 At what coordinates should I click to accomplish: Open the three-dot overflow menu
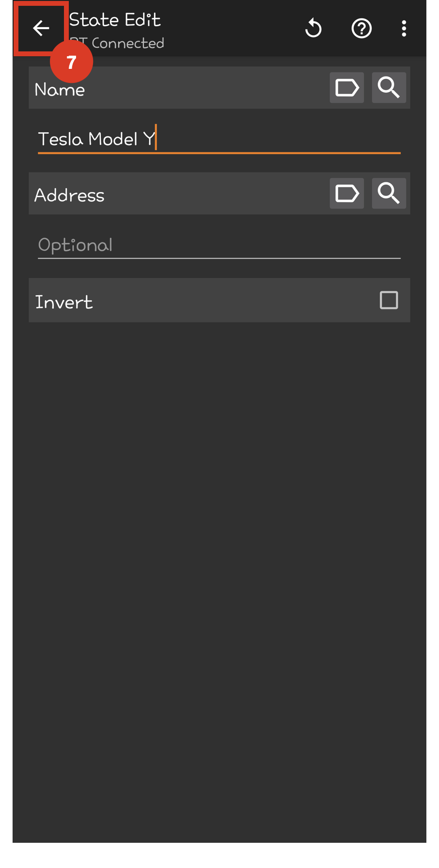pos(404,29)
